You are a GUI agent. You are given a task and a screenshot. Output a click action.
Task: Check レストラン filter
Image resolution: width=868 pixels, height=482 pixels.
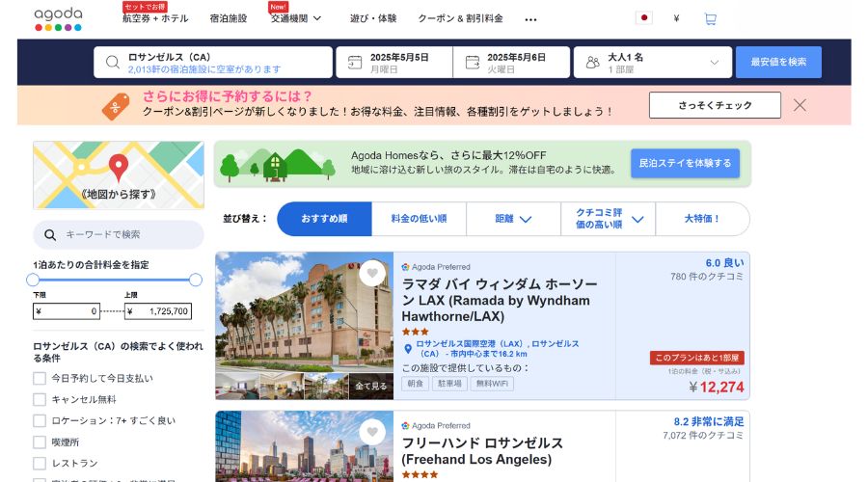[x=40, y=463]
